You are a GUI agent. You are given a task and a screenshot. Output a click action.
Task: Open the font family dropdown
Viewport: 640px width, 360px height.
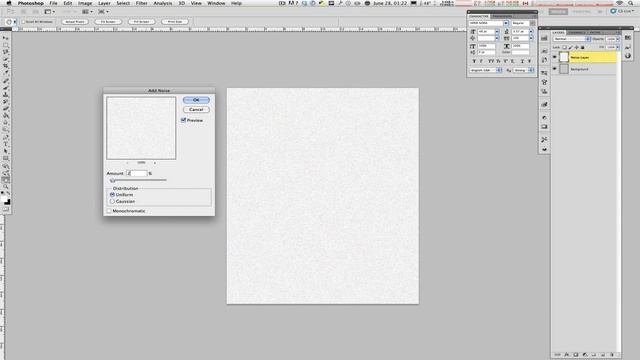tap(506, 23)
